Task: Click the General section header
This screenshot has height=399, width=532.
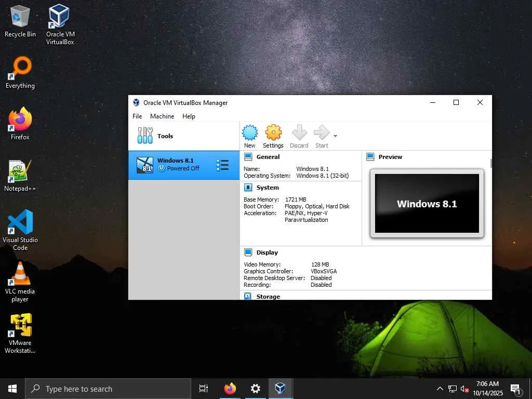Action: pyautogui.click(x=268, y=157)
